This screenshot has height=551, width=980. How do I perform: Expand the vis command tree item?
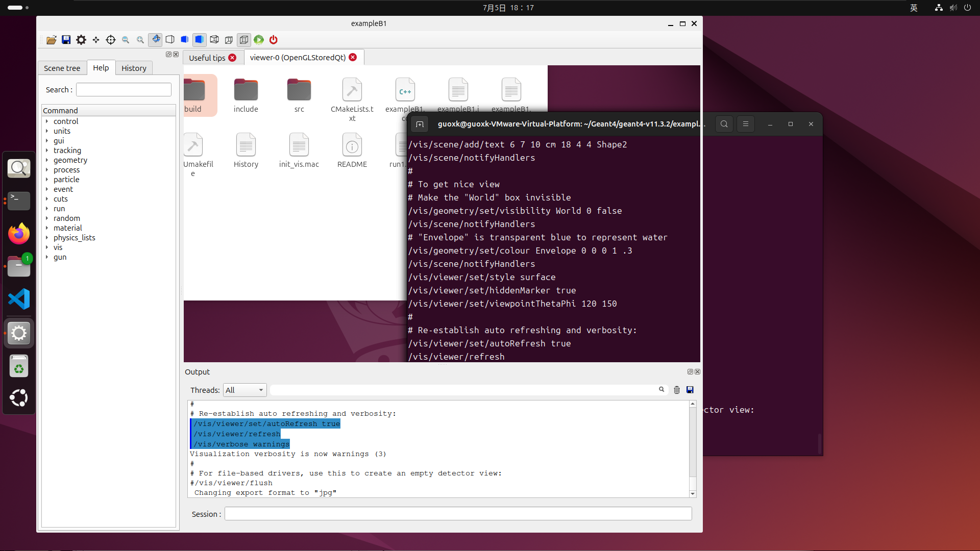[47, 247]
